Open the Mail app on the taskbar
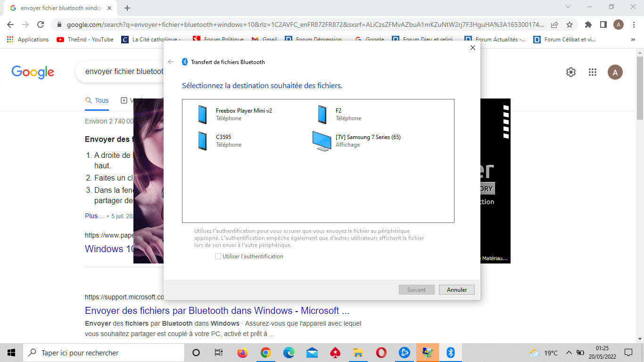This screenshot has height=362, width=644. click(312, 353)
